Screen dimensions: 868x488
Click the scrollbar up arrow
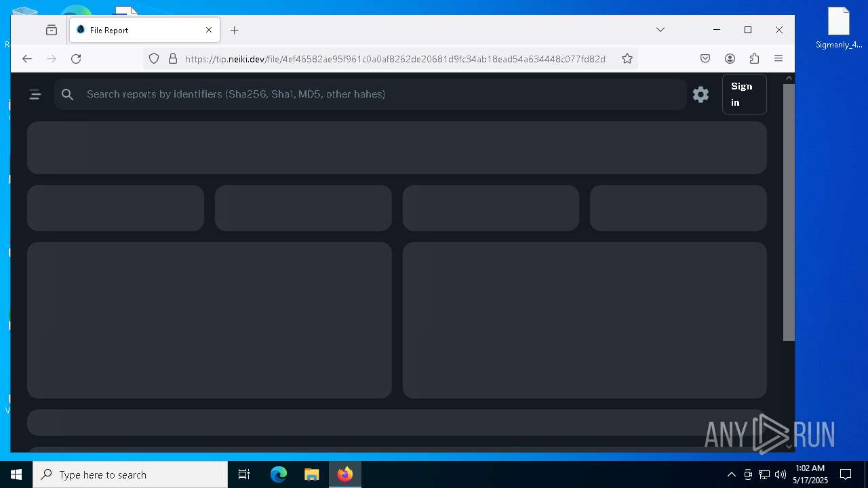click(789, 78)
